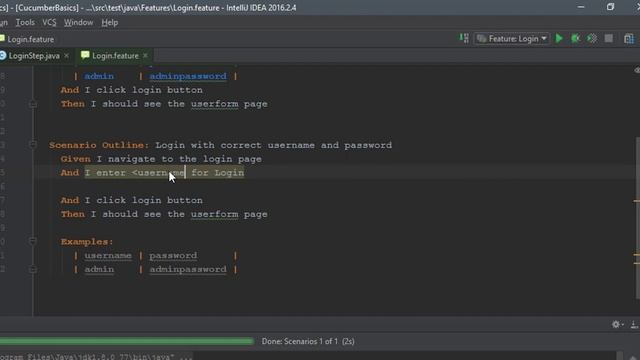Click the 'I enter <username' step text

click(135, 173)
